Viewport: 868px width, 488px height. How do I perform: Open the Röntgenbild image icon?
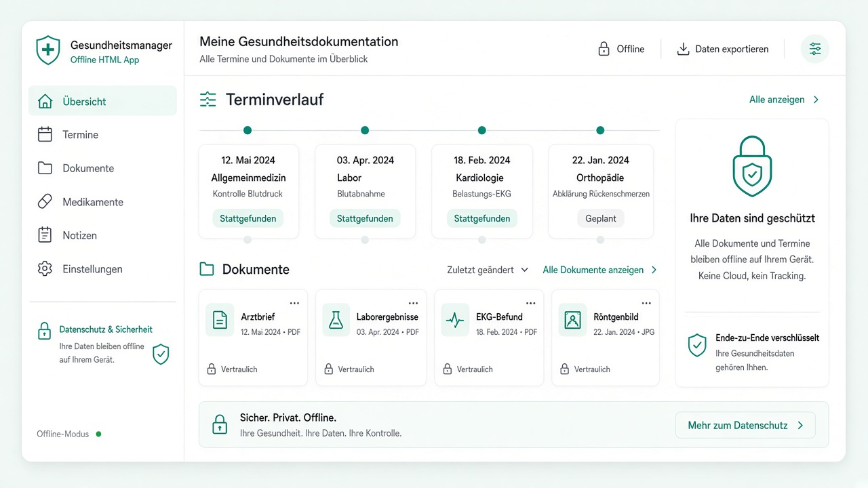pos(572,320)
